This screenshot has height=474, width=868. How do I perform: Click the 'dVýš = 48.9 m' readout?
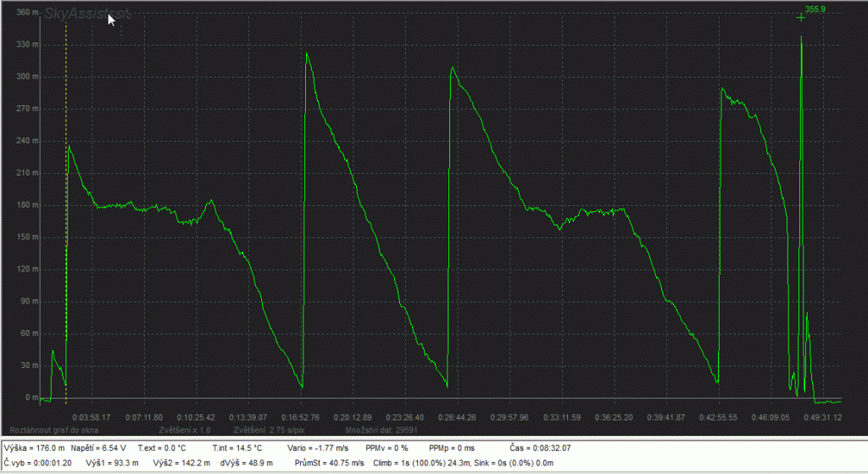(242, 463)
